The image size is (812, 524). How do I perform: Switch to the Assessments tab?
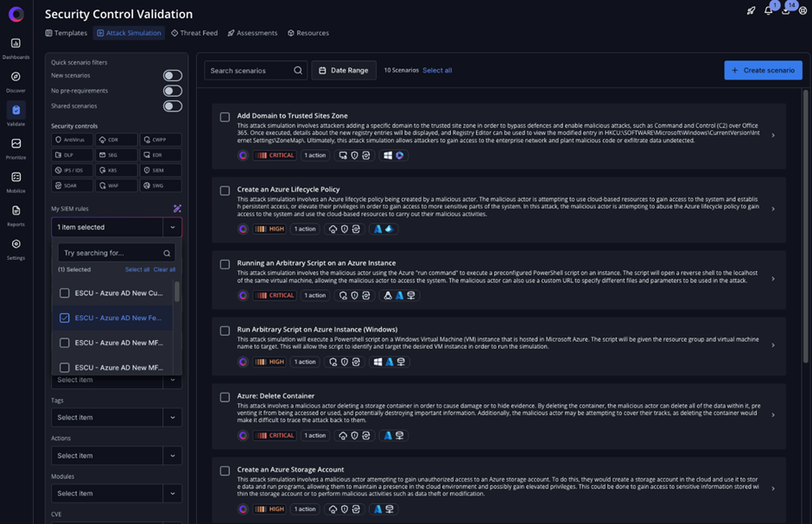point(252,33)
